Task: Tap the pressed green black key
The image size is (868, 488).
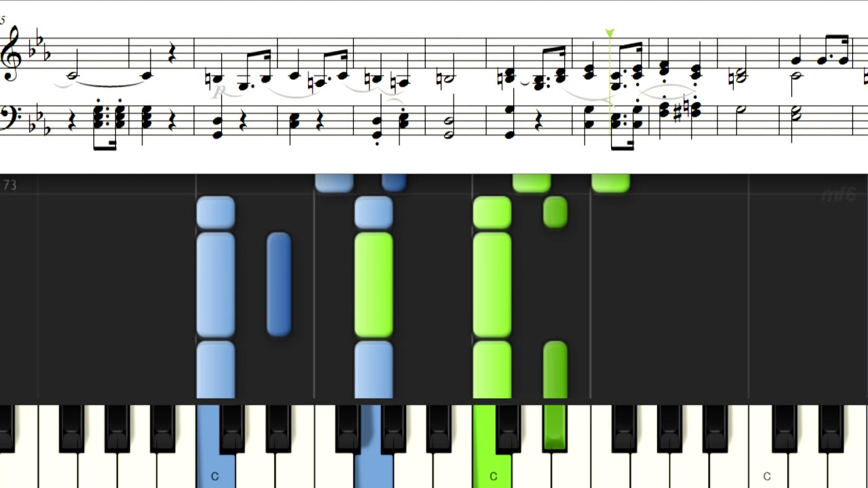Action: click(x=555, y=427)
